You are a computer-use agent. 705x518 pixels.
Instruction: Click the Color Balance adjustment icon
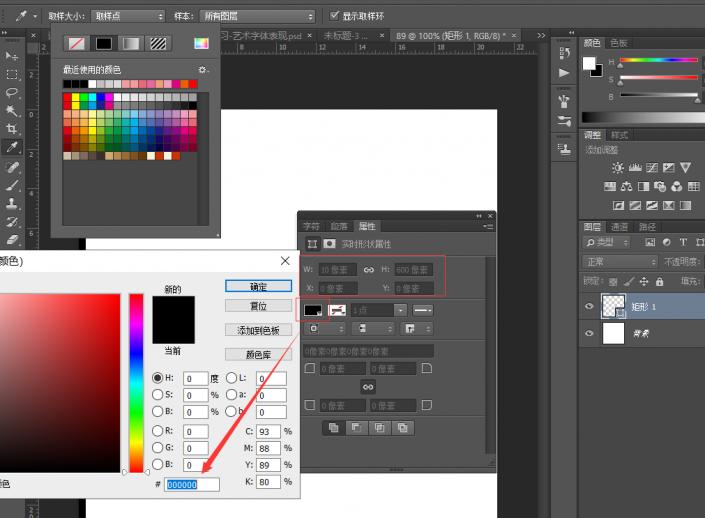point(626,186)
